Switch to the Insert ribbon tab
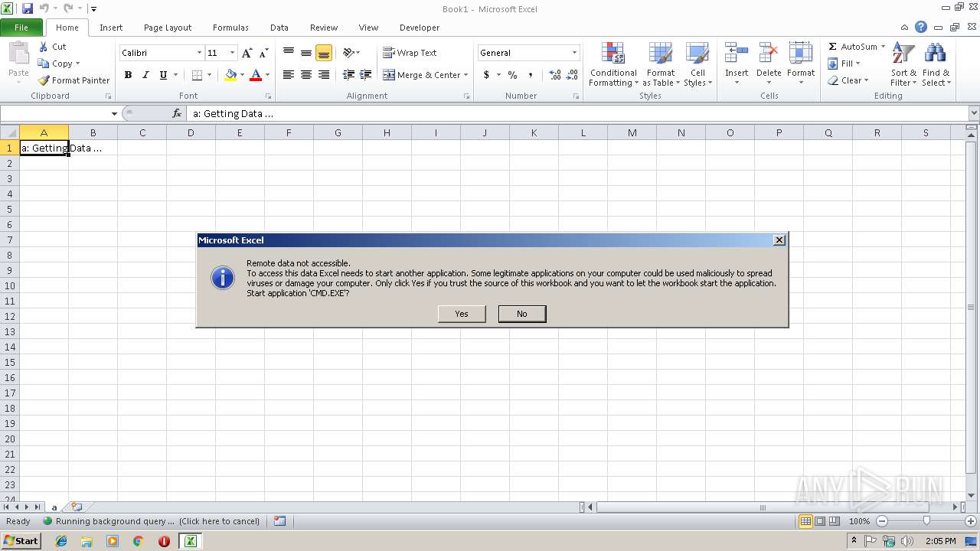The width and height of the screenshot is (980, 551). pos(111,28)
